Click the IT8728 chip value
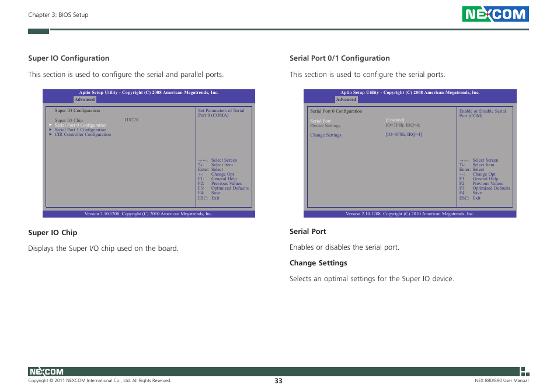 click(131, 120)
